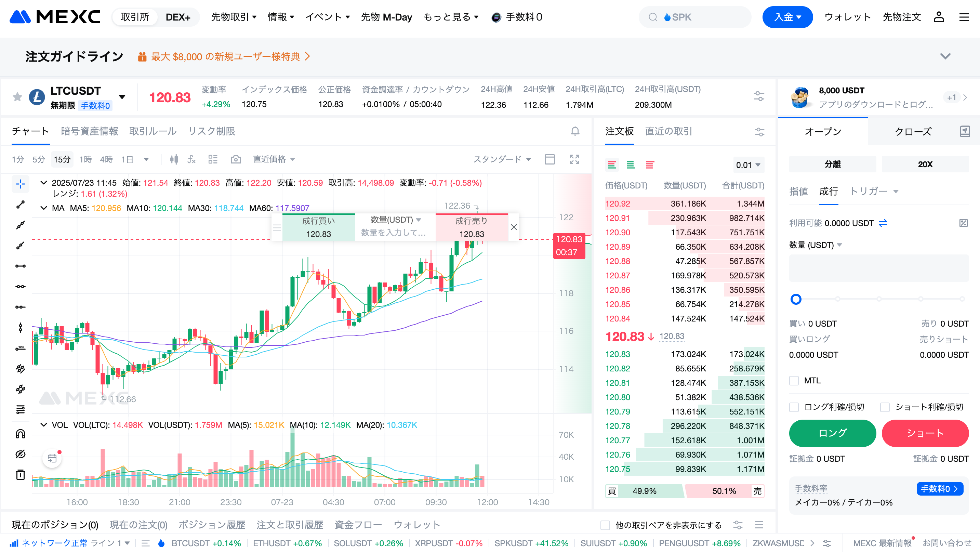Open the 最大 $8,000 新規ユーザー promo link
This screenshot has width=980, height=552.
point(224,57)
